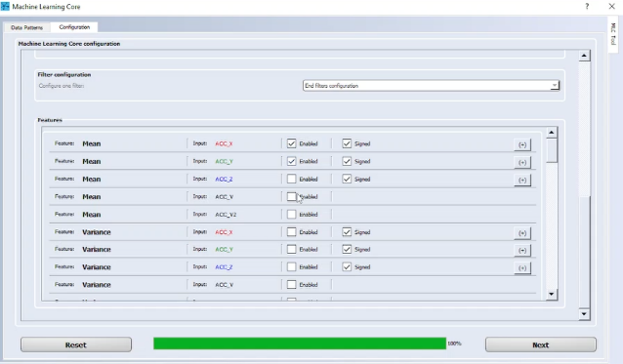The height and width of the screenshot is (364, 623).
Task: Uncheck Signed for Variance ACC_Z
Action: pyautogui.click(x=347, y=266)
